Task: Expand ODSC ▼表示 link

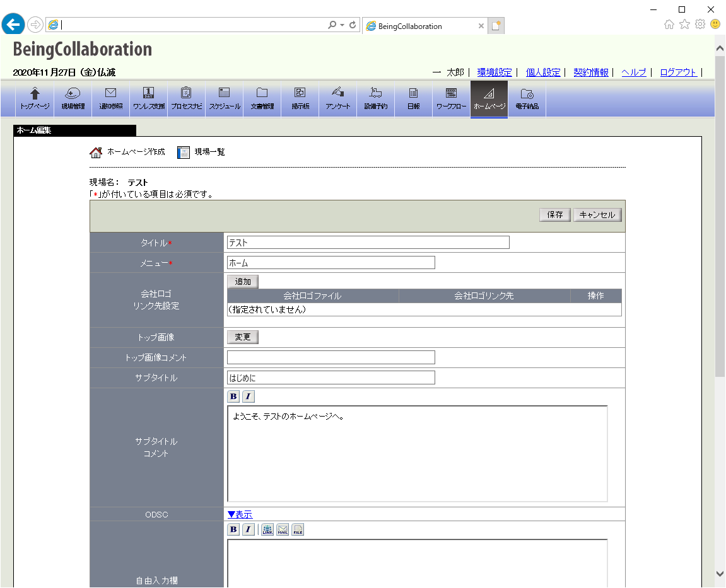Action: point(240,514)
